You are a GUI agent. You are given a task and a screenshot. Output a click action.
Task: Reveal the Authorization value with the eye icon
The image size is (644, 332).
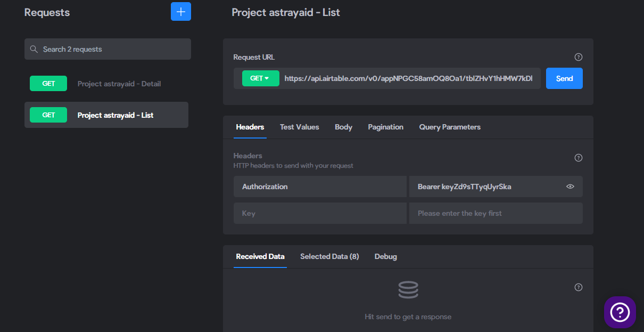571,187
